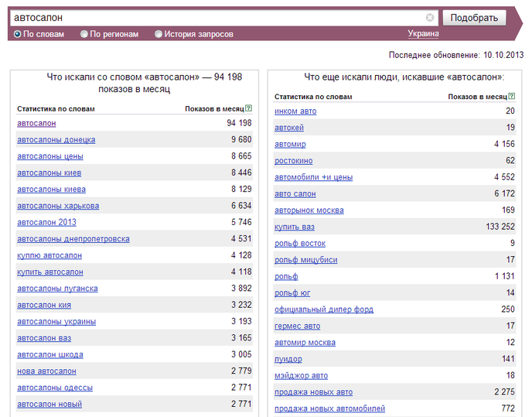Open the 'ростокино' link
Image resolution: width=532 pixels, height=417 pixels.
coord(294,161)
